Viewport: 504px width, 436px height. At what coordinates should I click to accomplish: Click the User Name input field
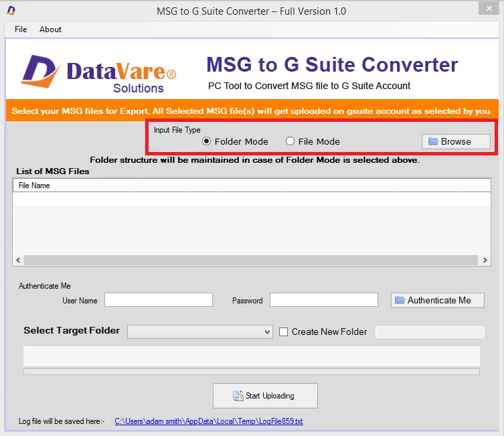[x=159, y=299]
